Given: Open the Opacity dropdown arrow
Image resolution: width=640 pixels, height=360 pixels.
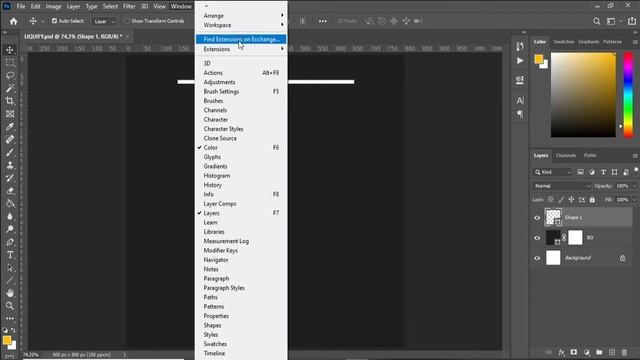Looking at the screenshot, I should pyautogui.click(x=634, y=186).
